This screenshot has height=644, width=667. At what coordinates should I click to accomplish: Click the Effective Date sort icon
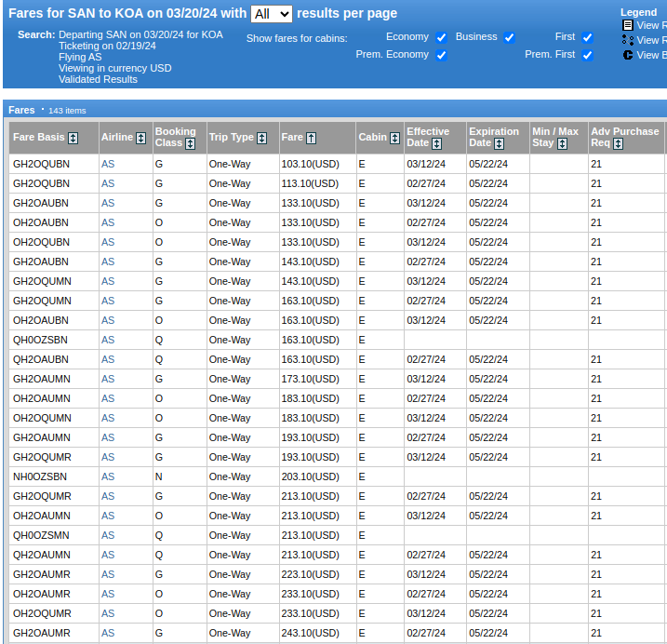click(436, 144)
